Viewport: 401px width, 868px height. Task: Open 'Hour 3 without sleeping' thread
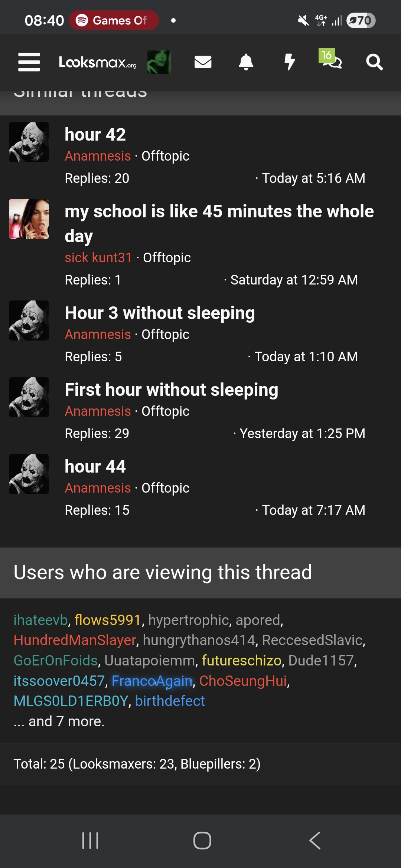pyautogui.click(x=160, y=313)
